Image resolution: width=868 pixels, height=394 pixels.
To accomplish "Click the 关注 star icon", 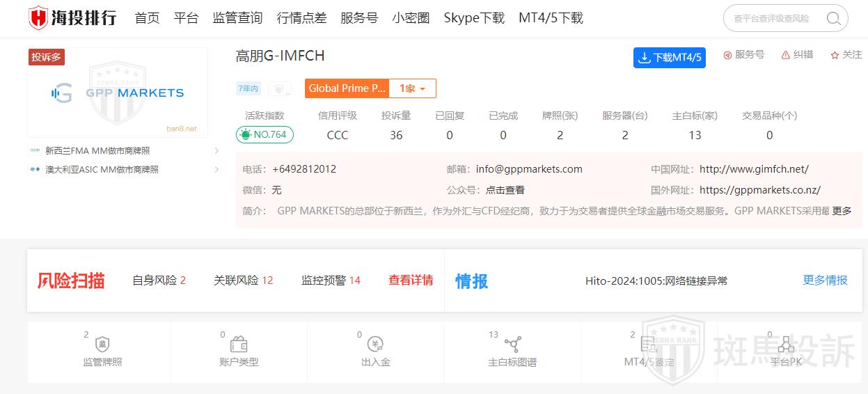I will tap(835, 55).
